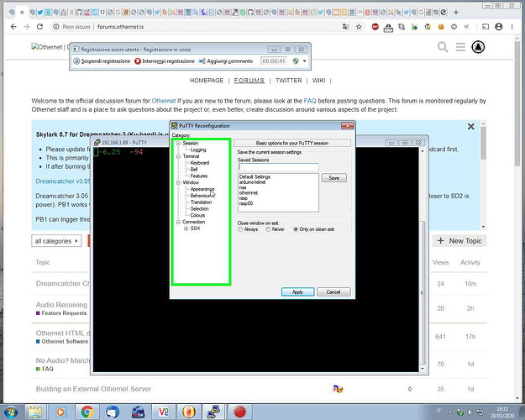Select Keyboard in category tree

point(200,163)
